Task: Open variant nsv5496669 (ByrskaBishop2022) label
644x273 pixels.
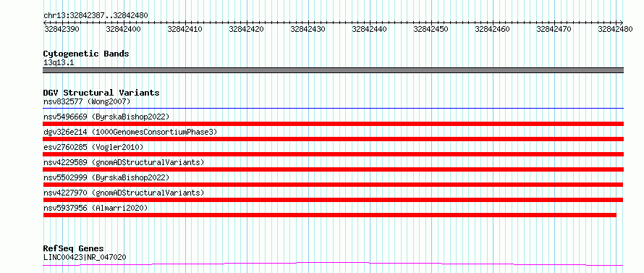Action: (106, 117)
